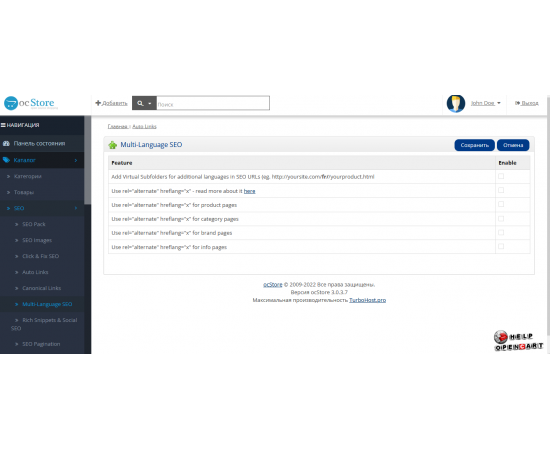Click the Главная breadcrumb link
This screenshot has width=550, height=450.
point(118,127)
